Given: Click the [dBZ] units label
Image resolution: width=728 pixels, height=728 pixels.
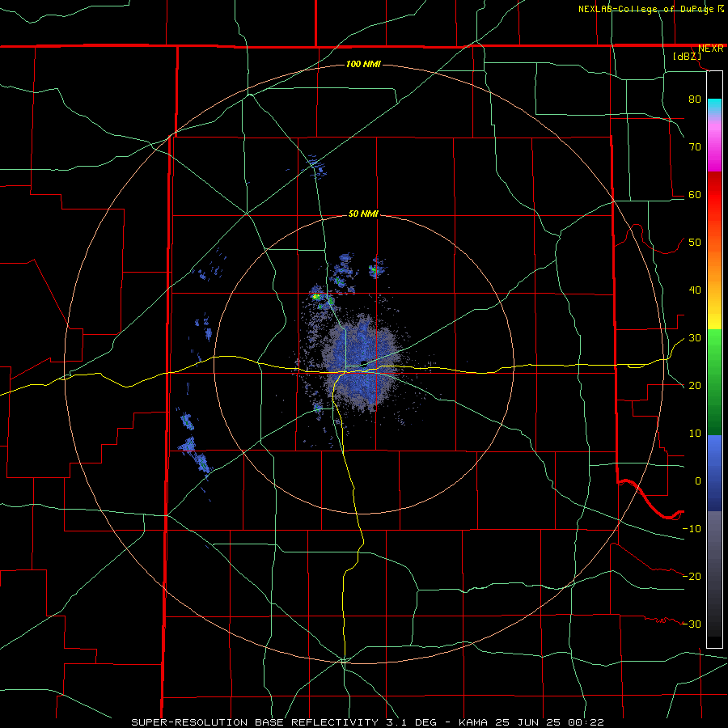Looking at the screenshot, I should [687, 56].
